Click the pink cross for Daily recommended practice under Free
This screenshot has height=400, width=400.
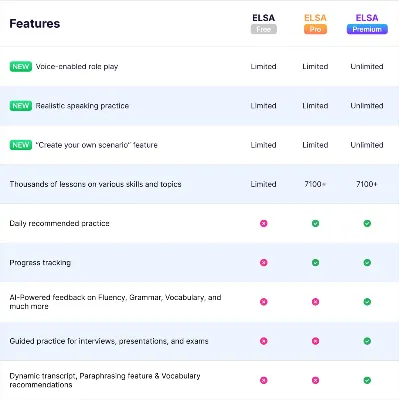pyautogui.click(x=264, y=223)
